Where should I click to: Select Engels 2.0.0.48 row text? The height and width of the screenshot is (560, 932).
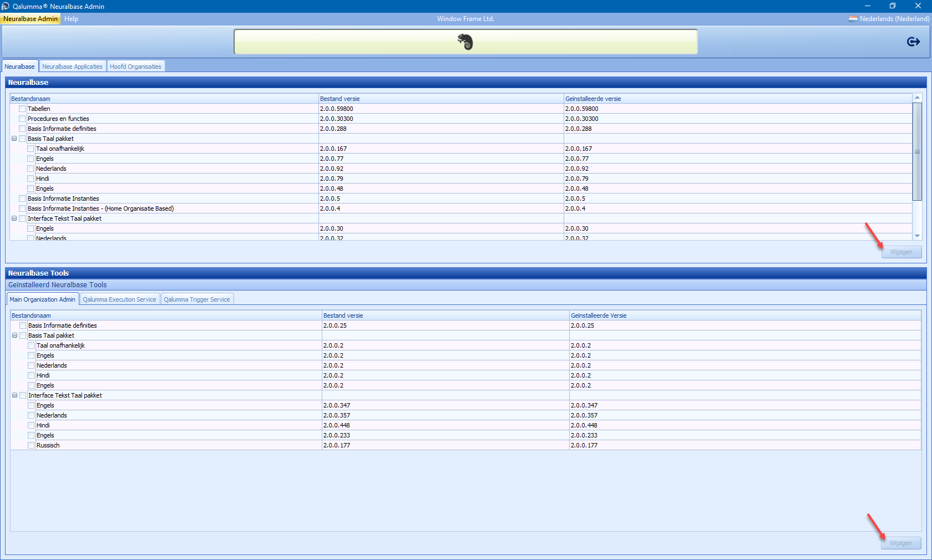pos(45,189)
